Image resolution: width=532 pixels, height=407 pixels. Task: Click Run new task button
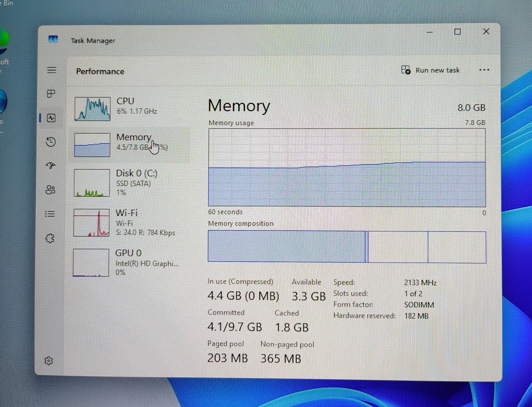(x=430, y=70)
